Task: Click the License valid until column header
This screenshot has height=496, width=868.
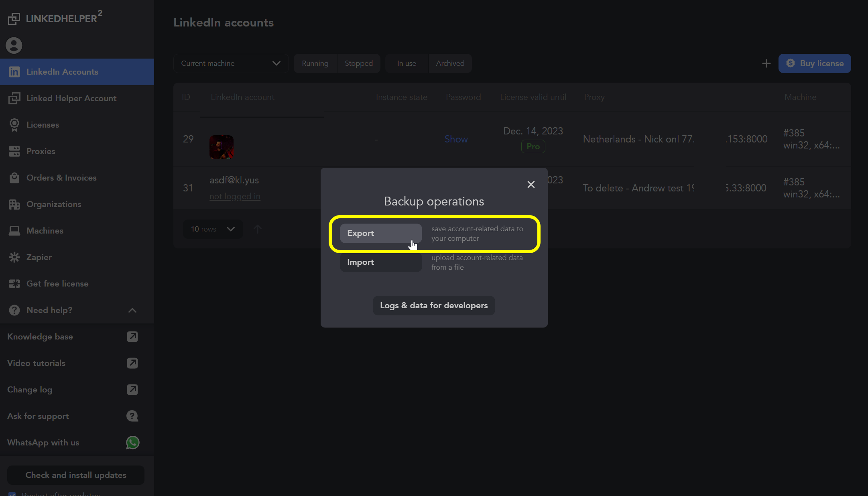Action: click(533, 97)
